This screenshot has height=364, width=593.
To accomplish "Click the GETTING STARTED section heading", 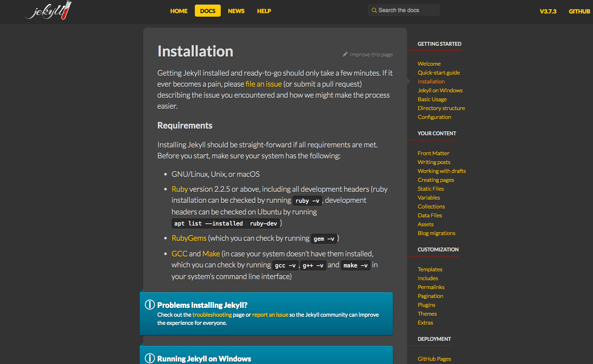I will 439,44.
